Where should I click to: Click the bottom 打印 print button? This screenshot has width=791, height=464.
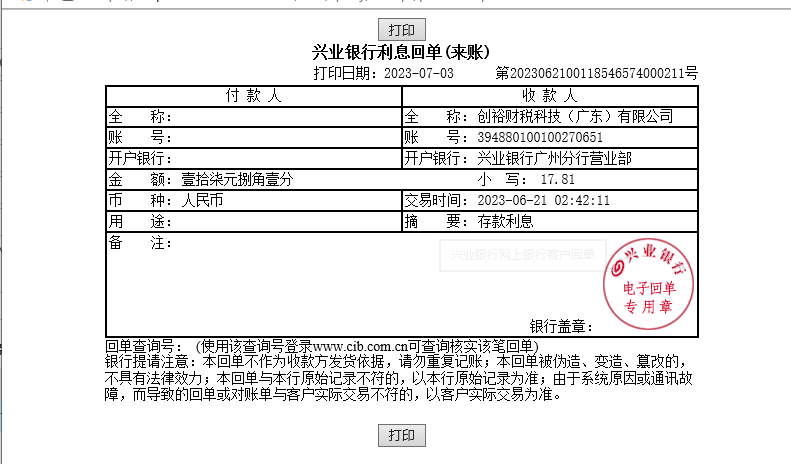coord(402,435)
